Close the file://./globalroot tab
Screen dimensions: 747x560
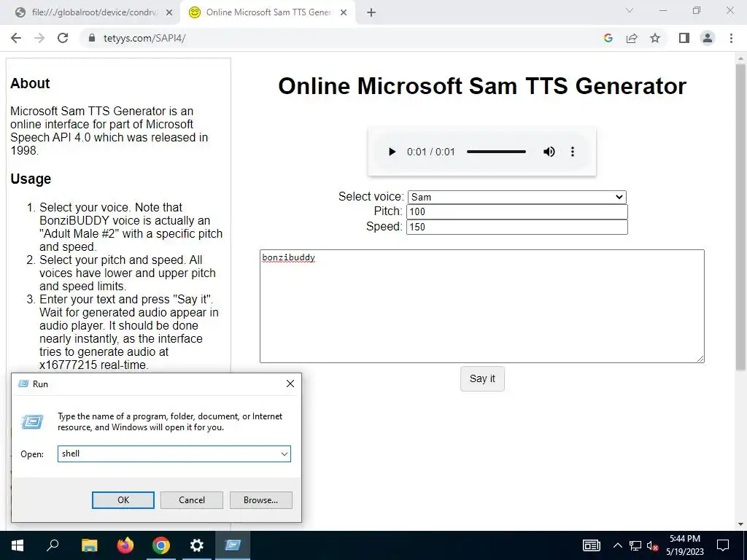coord(169,13)
